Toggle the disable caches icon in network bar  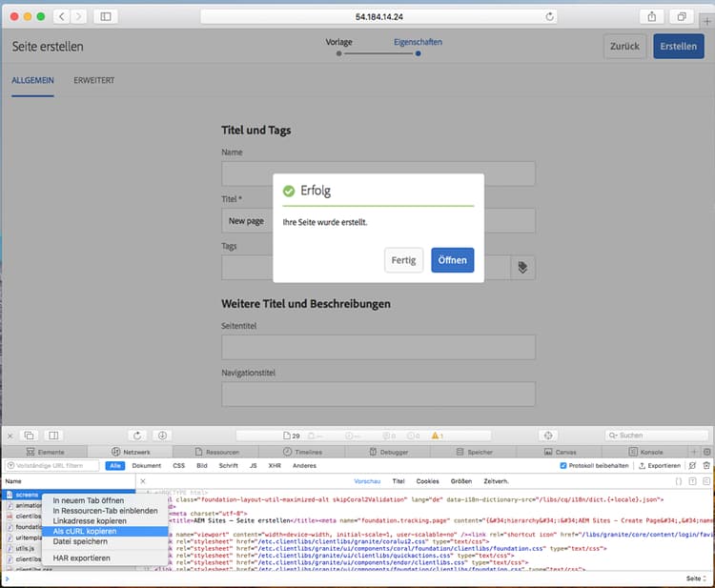(692, 465)
